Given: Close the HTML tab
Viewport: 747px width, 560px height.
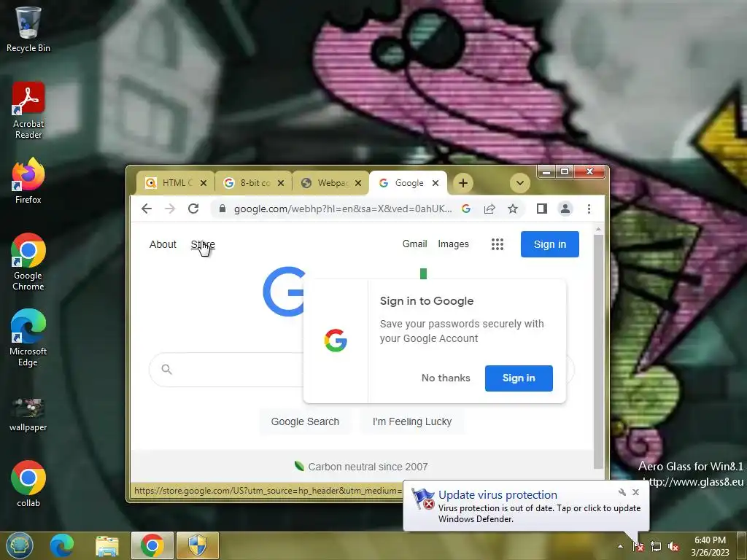Looking at the screenshot, I should tap(204, 183).
